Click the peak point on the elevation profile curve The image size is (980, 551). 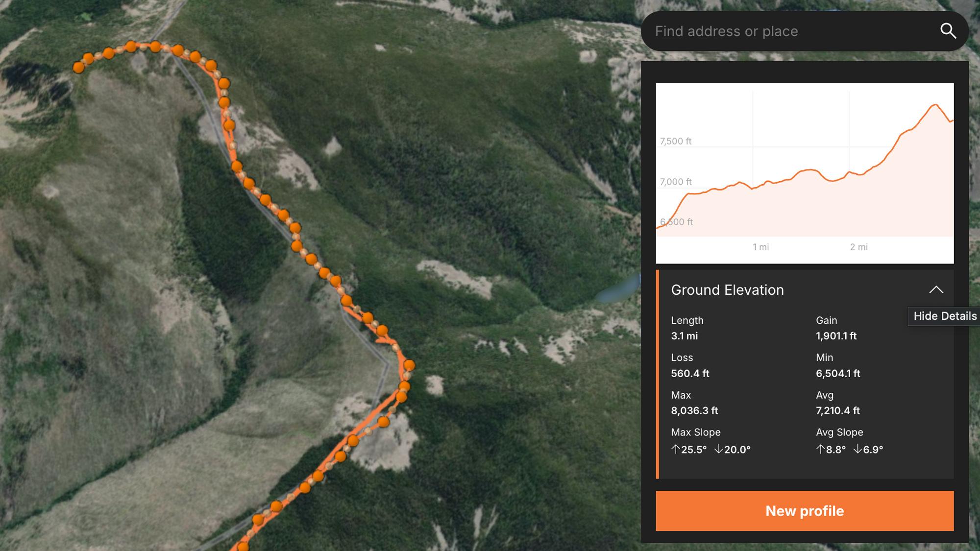click(x=935, y=104)
